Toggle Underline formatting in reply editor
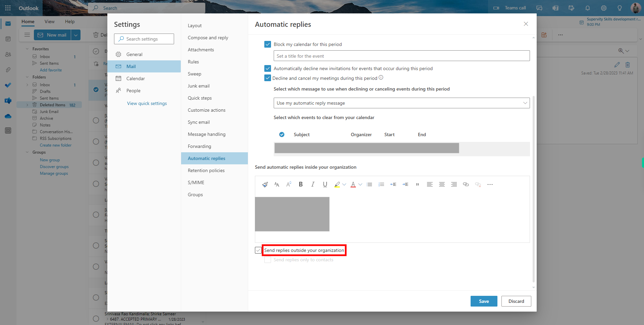This screenshot has height=325, width=644. [325, 184]
